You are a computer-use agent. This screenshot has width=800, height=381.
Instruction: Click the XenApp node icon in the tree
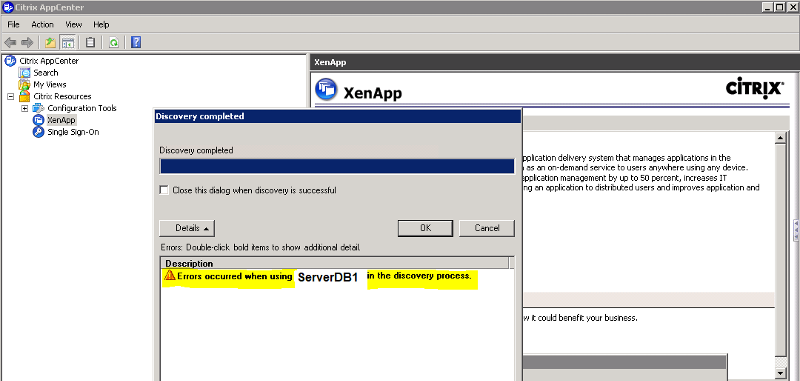click(x=38, y=120)
